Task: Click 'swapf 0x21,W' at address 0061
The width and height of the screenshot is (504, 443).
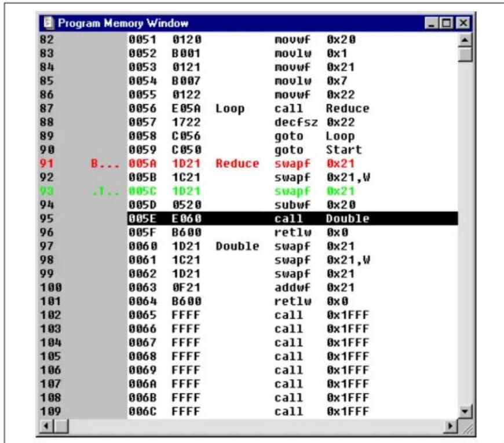Action: 322,260
